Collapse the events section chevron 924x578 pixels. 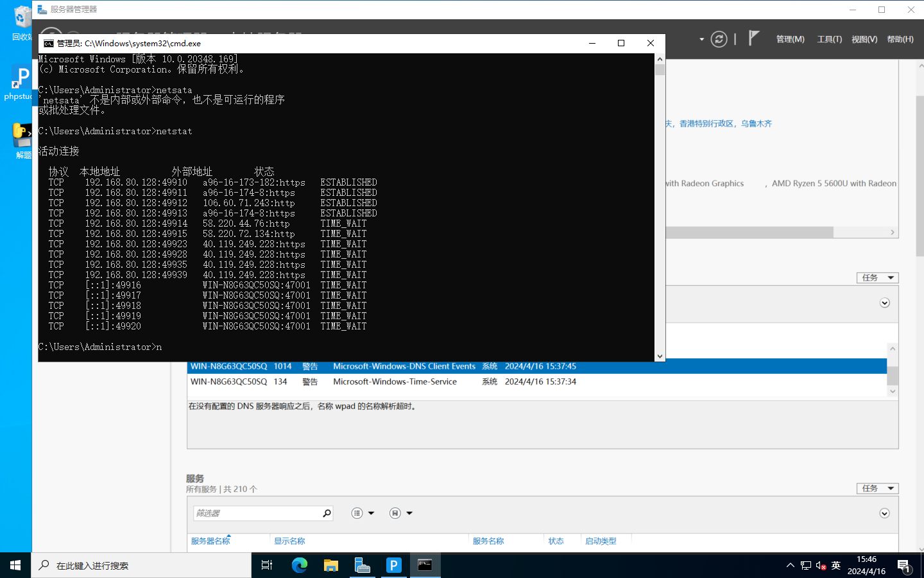(885, 302)
